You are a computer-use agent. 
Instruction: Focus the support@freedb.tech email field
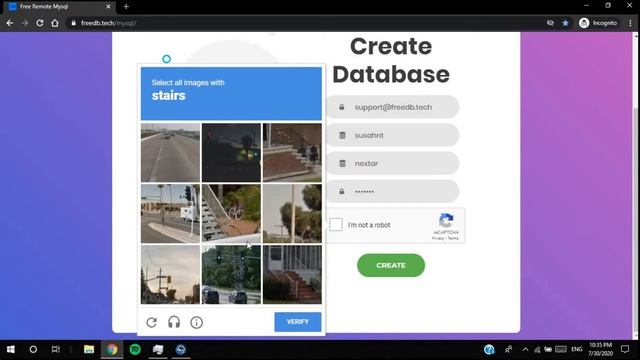393,107
